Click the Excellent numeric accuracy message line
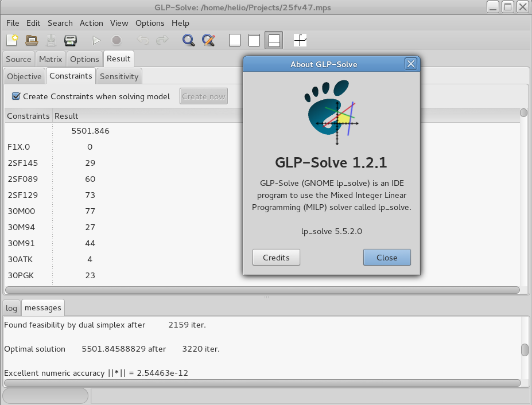Viewport: 532px width, 405px height. [96, 373]
